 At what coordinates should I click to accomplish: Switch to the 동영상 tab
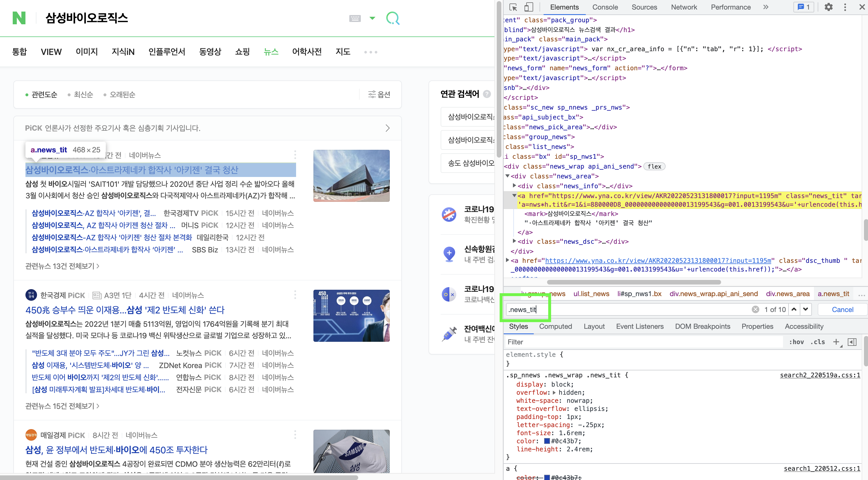[210, 52]
